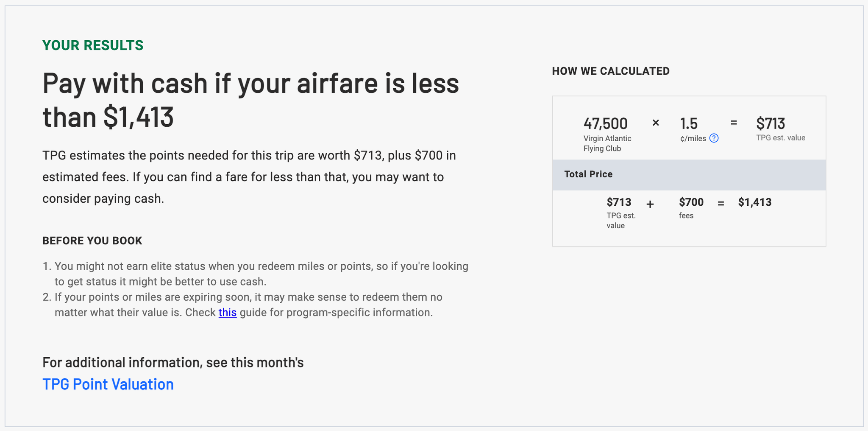Click the YOUR RESULTS heading
This screenshot has height=431, width=868.
92,45
